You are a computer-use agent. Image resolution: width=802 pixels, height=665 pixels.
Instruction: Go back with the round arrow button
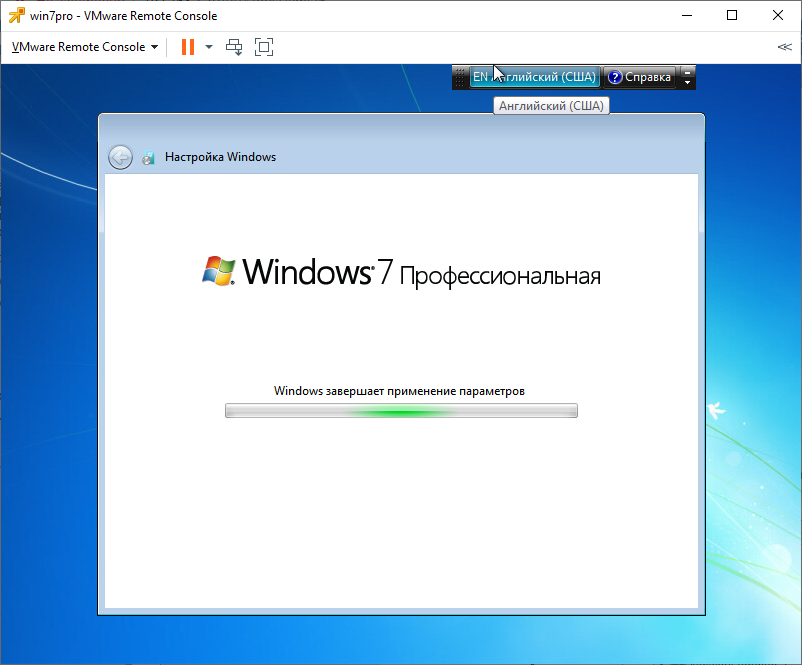[x=120, y=157]
